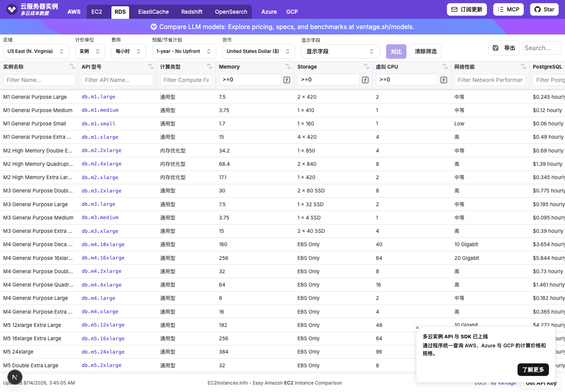This screenshot has width=565, height=392.
Task: Open the db.m3.medium link
Action: 100,218
